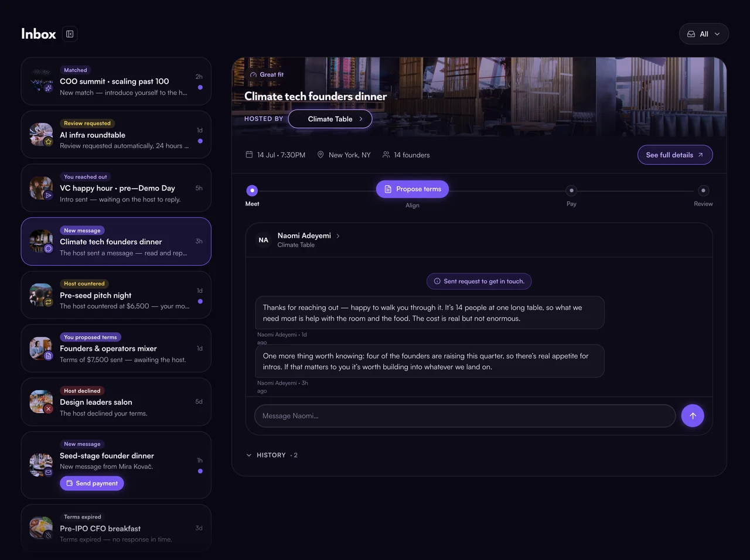Screen dimensions: 750x560
Task: Open Founders & operators mixer thread
Action: click(116, 349)
